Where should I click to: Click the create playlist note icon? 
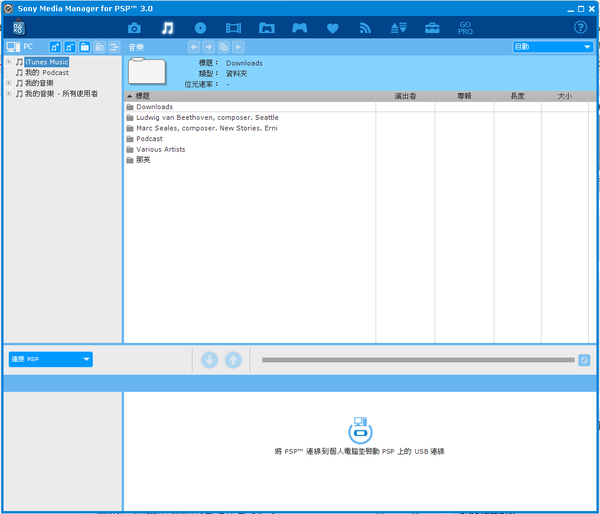70,47
